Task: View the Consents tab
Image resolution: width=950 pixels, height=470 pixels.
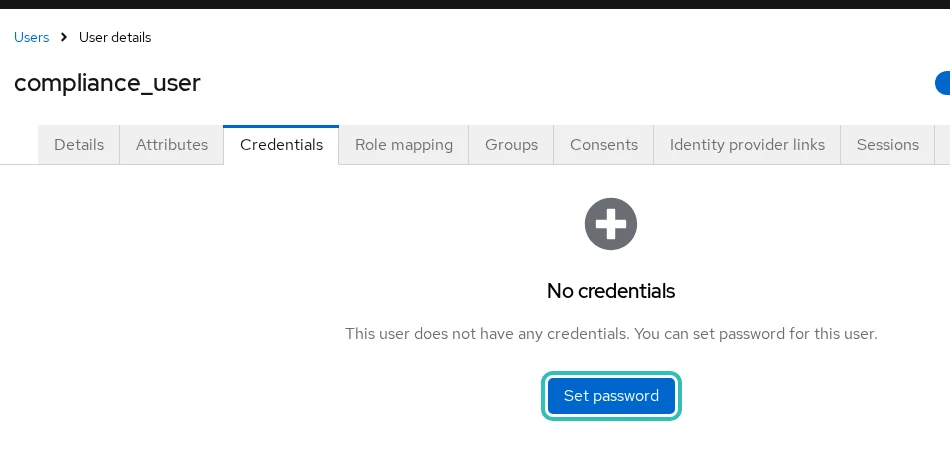Action: (x=603, y=145)
